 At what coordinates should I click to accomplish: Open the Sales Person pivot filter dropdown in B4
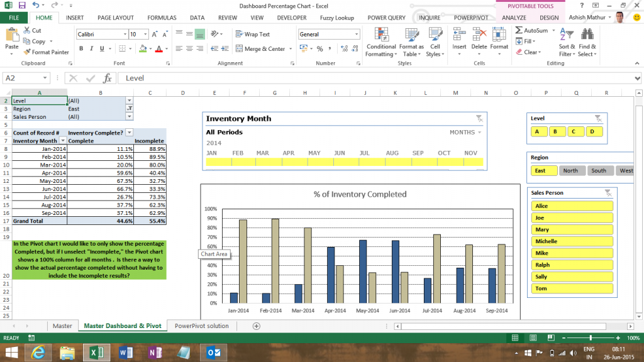click(x=130, y=116)
